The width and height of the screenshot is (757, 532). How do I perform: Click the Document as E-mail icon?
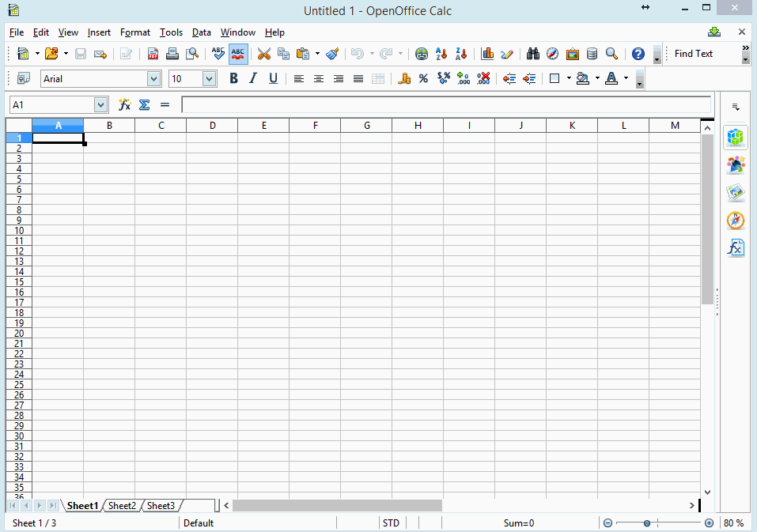[100, 54]
